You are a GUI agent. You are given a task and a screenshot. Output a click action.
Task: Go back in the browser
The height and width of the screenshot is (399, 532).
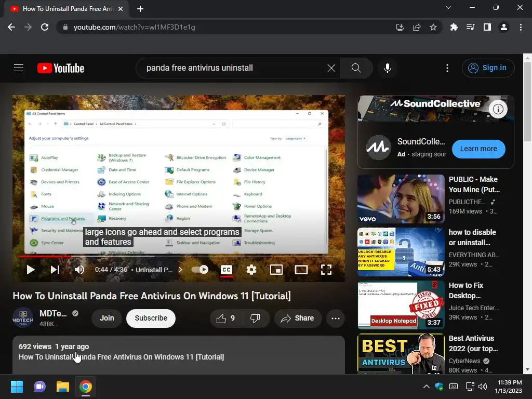point(11,27)
